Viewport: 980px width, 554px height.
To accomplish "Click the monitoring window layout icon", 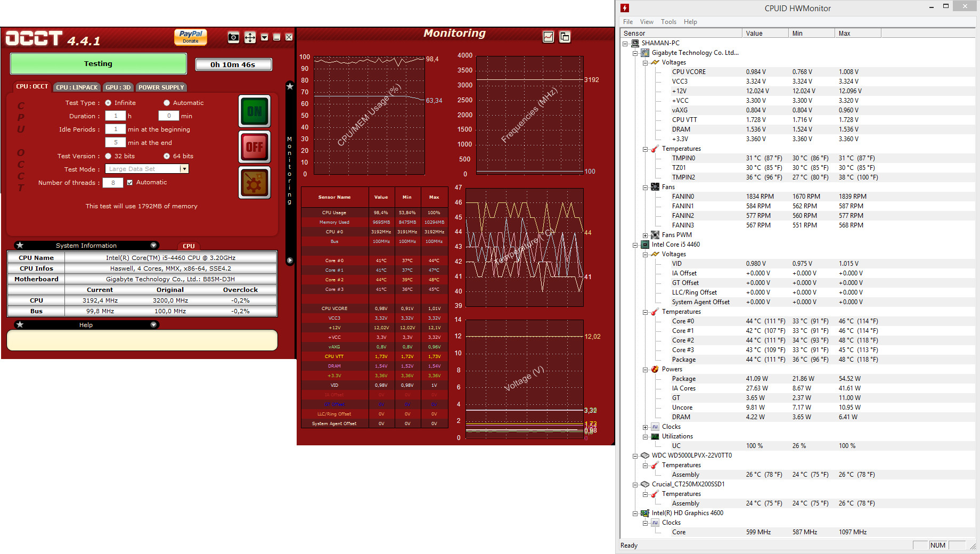I will click(565, 37).
